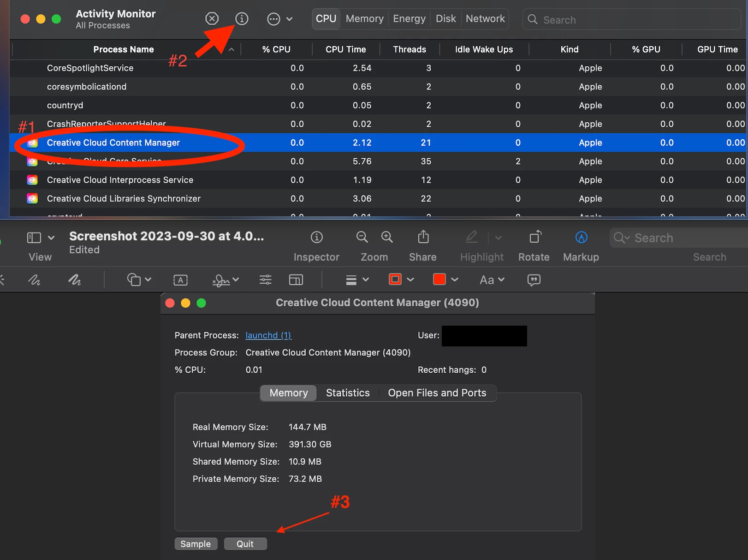Click the Adjust Size tool icon

coord(296,280)
